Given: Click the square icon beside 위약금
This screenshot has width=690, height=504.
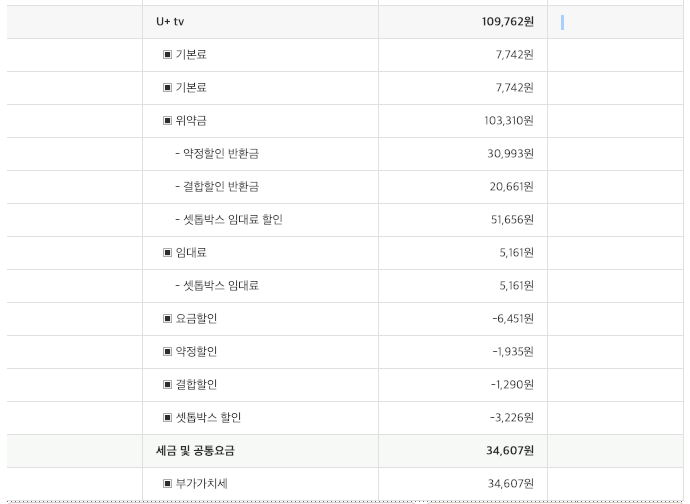Looking at the screenshot, I should tap(167, 121).
